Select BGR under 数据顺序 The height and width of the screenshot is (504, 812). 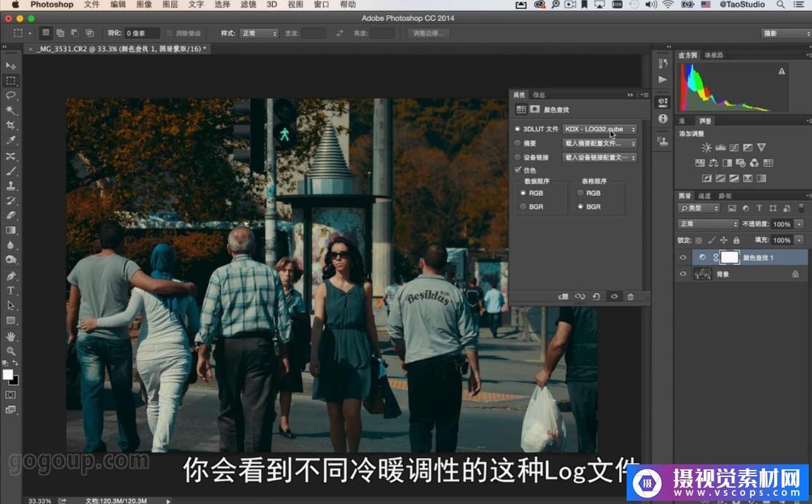(x=523, y=207)
